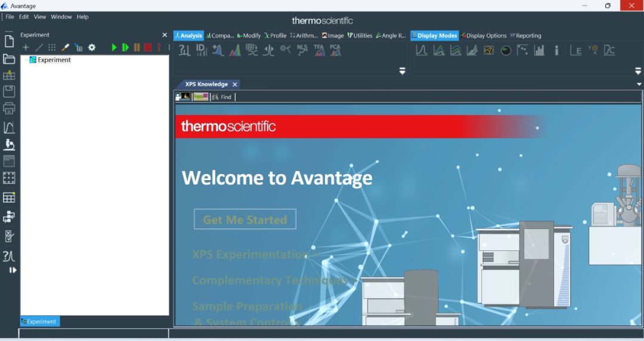This screenshot has width=644, height=341.
Task: Click the table grid icon in sidebar
Action: pyautogui.click(x=9, y=197)
